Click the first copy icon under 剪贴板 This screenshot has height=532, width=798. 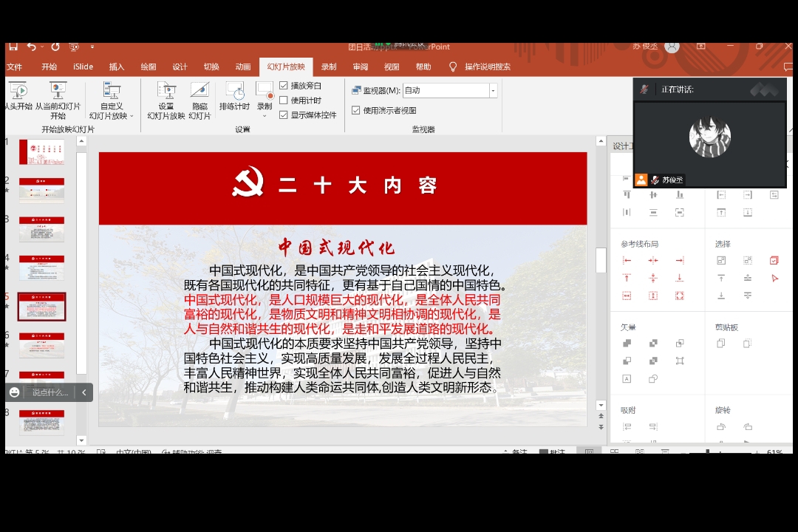pyautogui.click(x=721, y=344)
